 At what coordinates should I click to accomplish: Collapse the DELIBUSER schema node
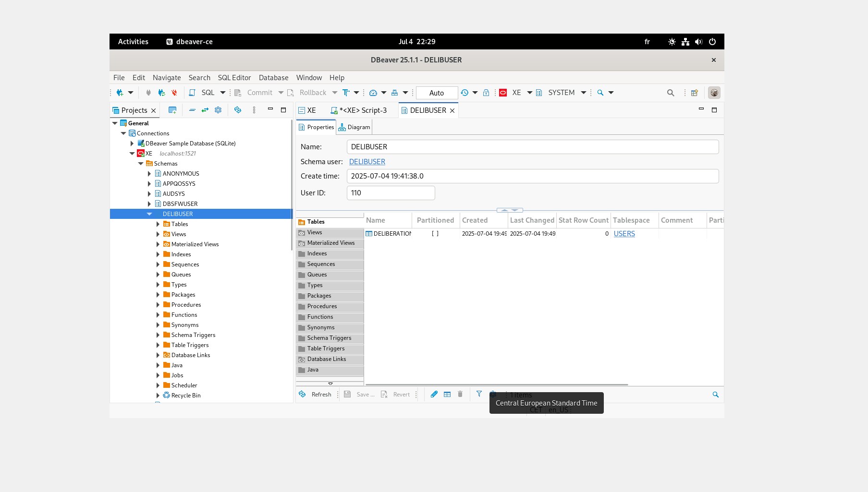149,214
